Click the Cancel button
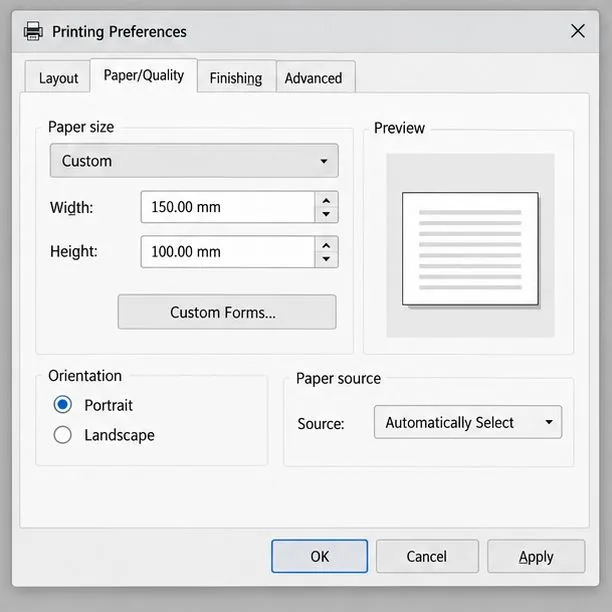This screenshot has width=612, height=612. [427, 556]
